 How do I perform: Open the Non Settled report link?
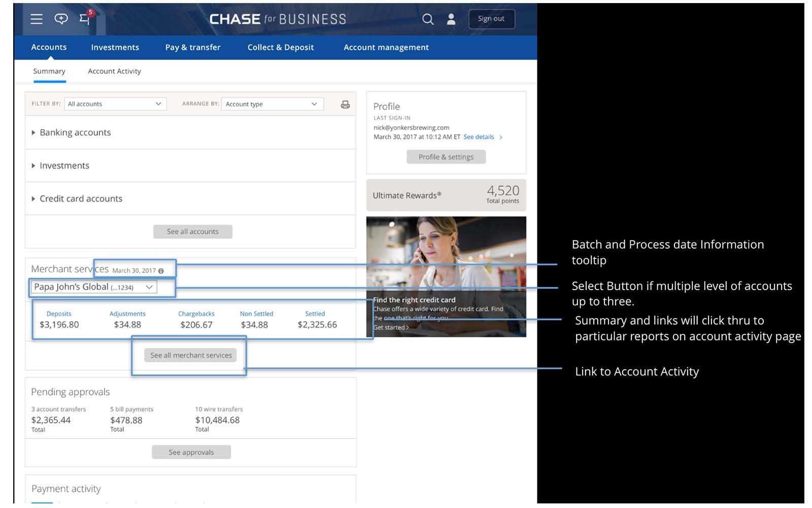(256, 314)
